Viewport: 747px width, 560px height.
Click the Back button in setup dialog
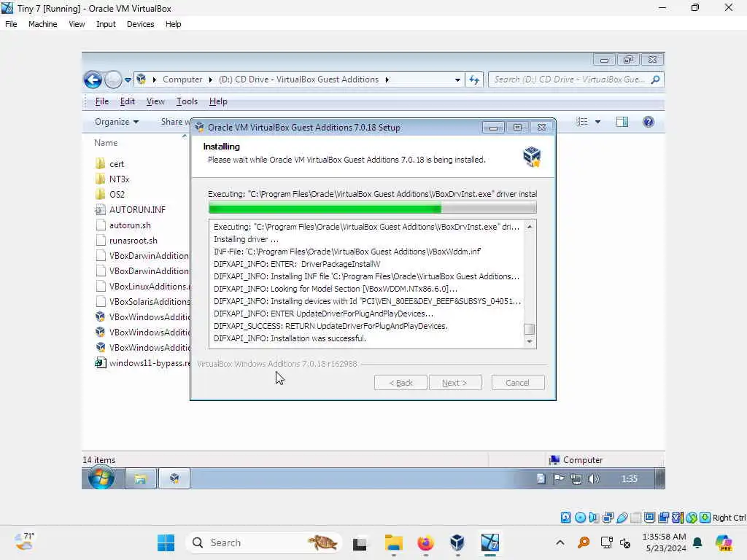click(x=400, y=382)
